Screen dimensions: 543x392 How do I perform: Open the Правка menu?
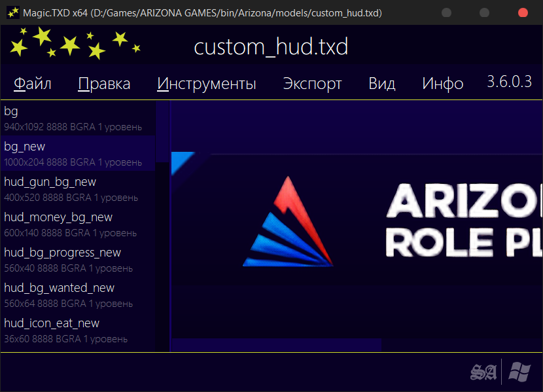click(104, 84)
